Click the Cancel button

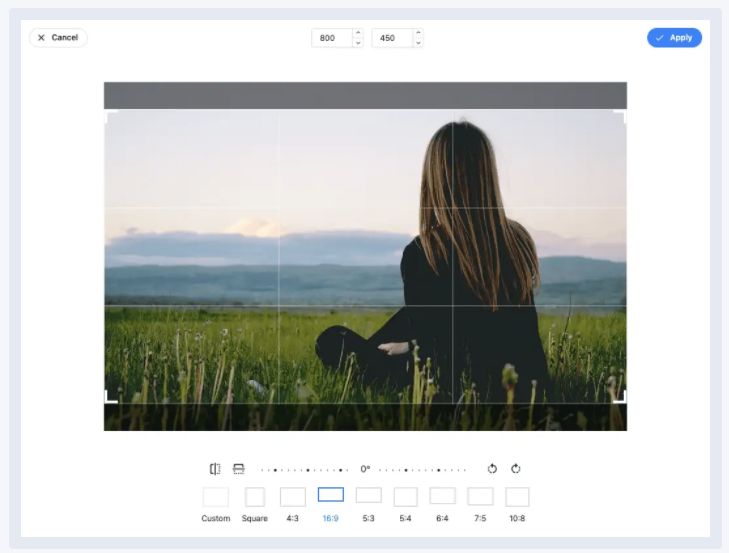[x=58, y=38]
